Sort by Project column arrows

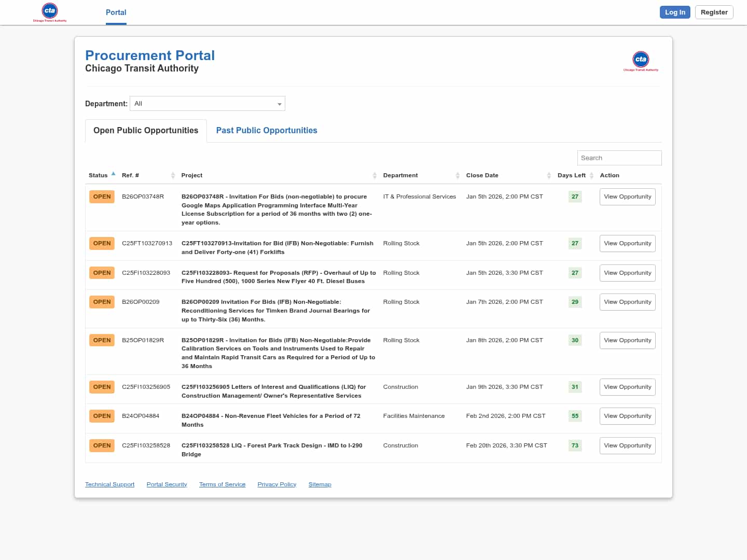click(375, 176)
